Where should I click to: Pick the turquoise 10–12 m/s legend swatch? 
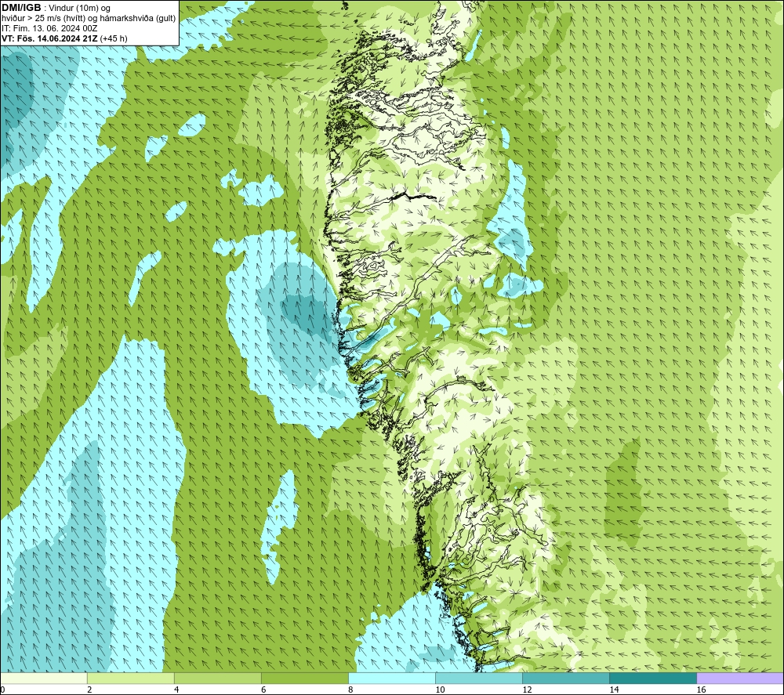click(478, 678)
